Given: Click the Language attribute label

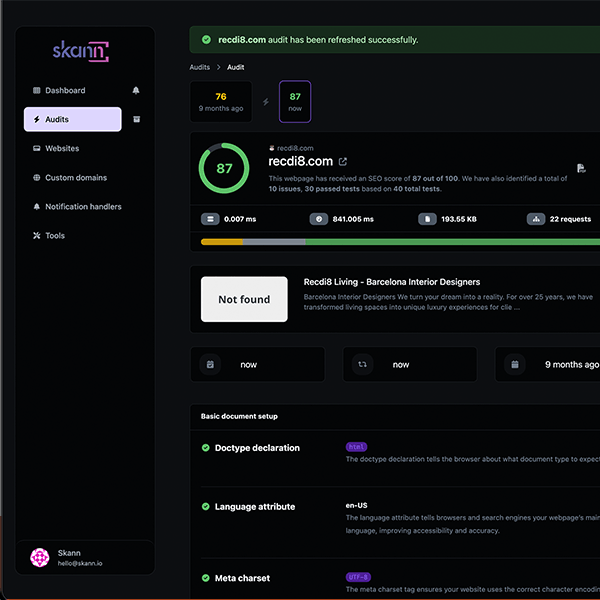Looking at the screenshot, I should [x=255, y=507].
